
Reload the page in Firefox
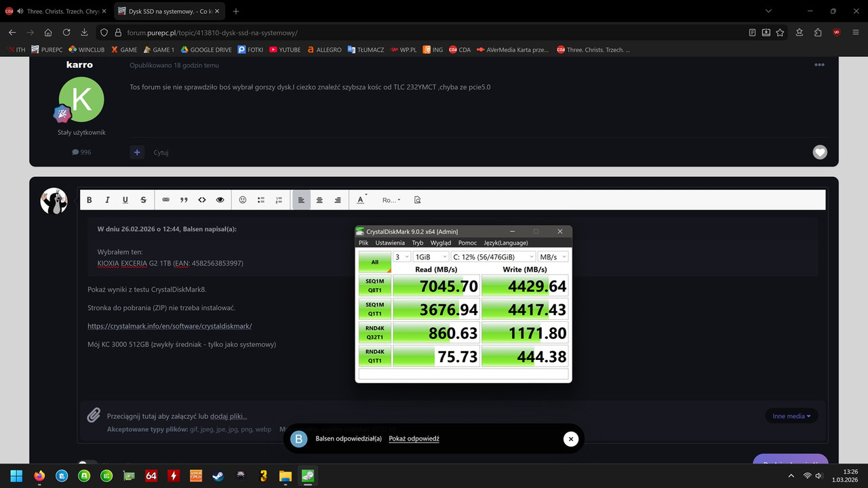pyautogui.click(x=66, y=32)
